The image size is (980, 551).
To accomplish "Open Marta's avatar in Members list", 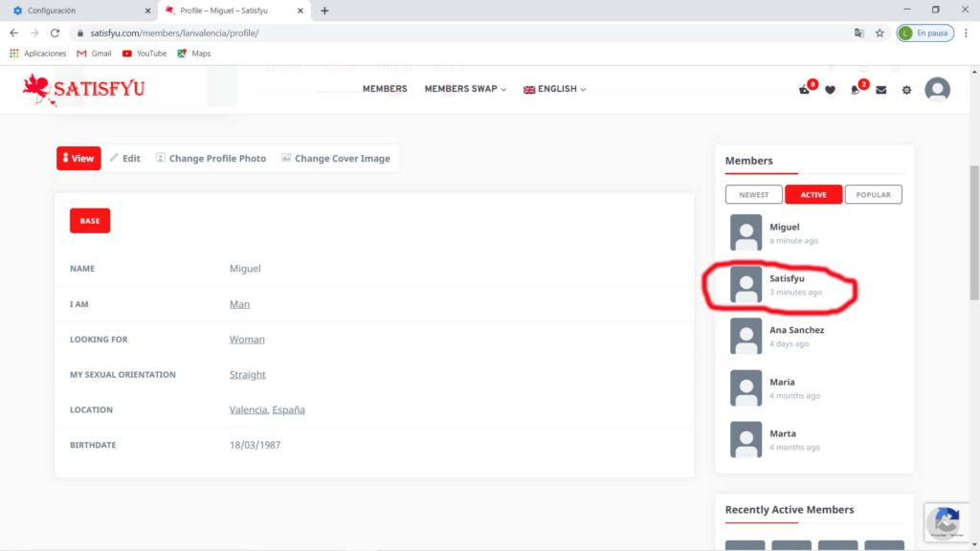I will coord(746,439).
